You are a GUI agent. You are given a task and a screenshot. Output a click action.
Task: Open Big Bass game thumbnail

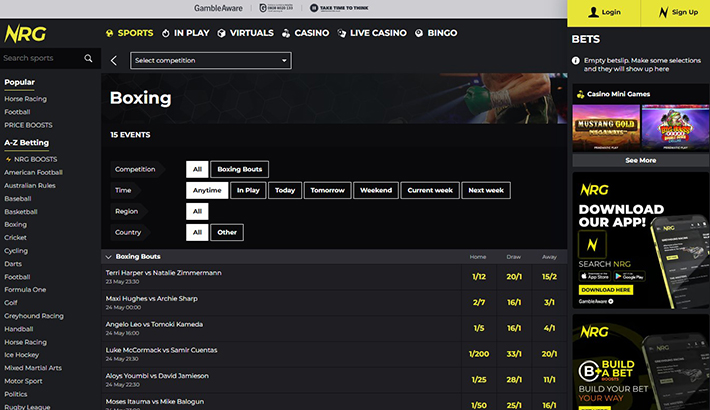pos(676,128)
